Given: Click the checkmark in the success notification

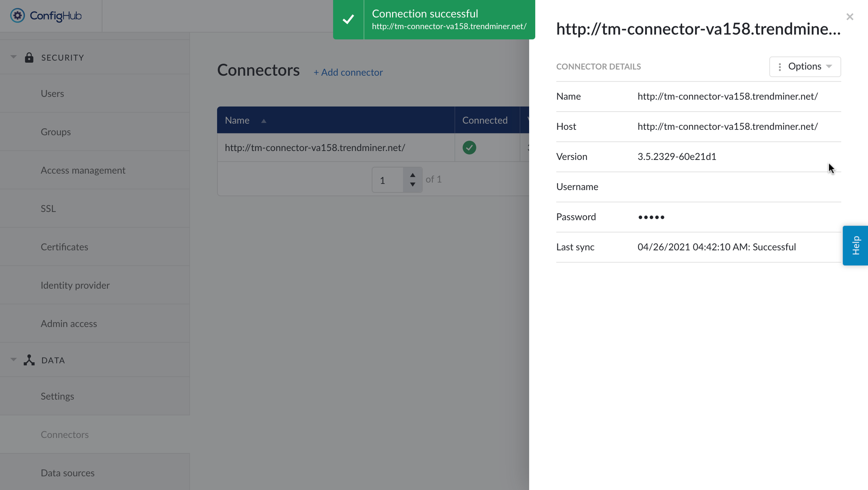Looking at the screenshot, I should [348, 19].
